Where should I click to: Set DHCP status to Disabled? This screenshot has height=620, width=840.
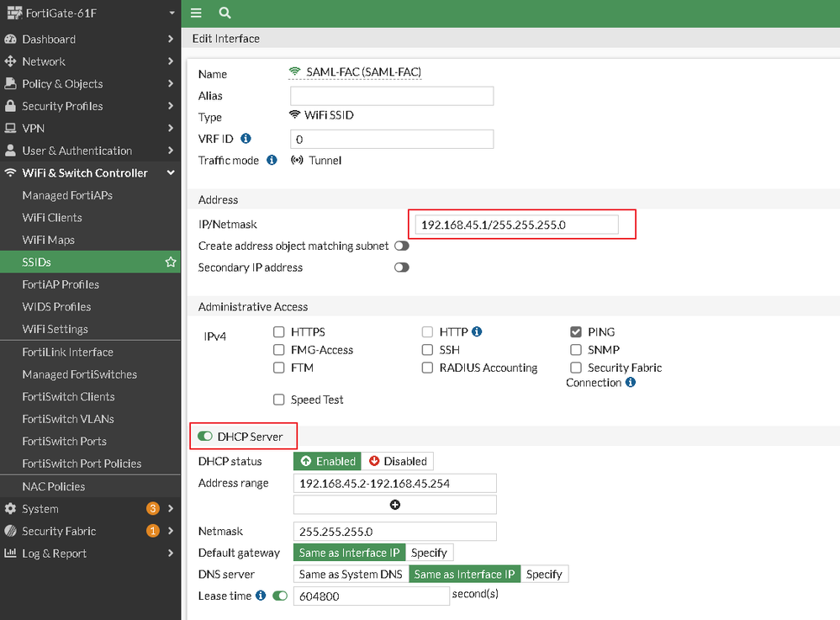tap(398, 461)
